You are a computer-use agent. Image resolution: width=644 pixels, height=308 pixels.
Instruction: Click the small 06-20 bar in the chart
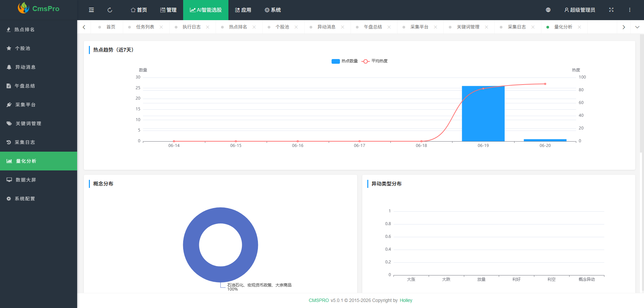[x=545, y=140]
